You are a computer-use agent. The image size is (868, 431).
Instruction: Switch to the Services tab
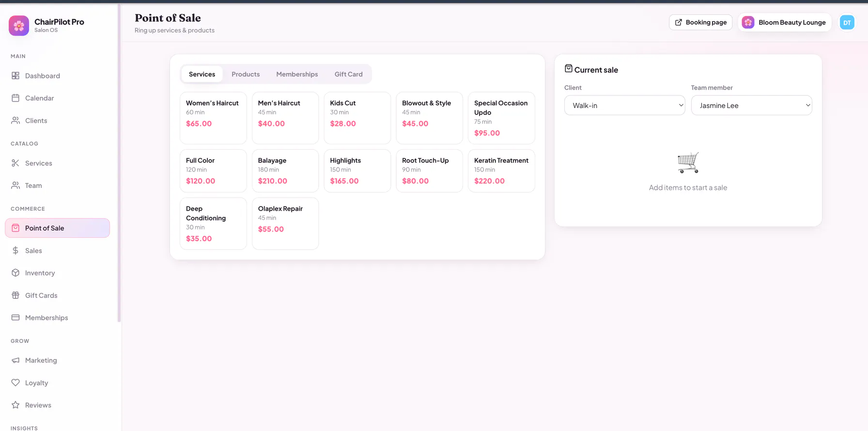202,74
